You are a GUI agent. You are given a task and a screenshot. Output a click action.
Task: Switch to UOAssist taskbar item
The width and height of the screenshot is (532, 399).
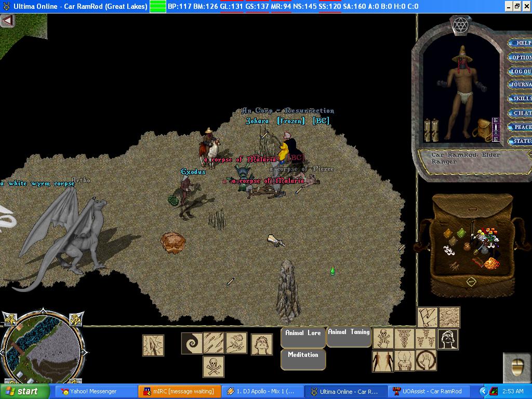coord(429,392)
